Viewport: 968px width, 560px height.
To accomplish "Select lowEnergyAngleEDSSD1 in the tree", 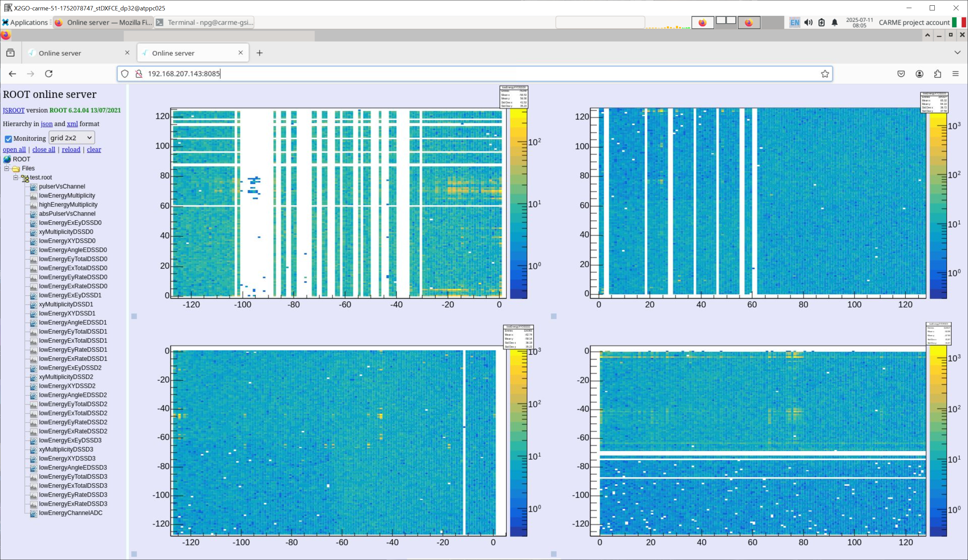I will (73, 323).
